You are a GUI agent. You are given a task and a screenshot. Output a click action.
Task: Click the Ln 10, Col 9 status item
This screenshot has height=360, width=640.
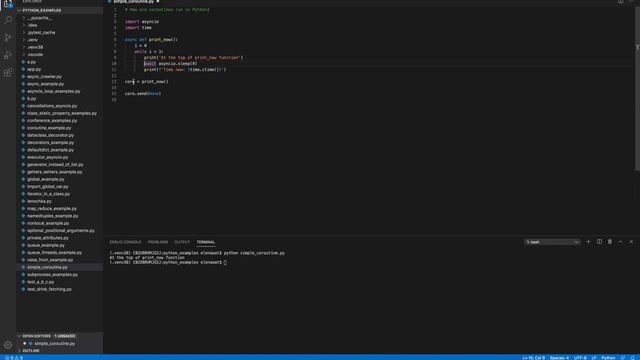point(533,358)
